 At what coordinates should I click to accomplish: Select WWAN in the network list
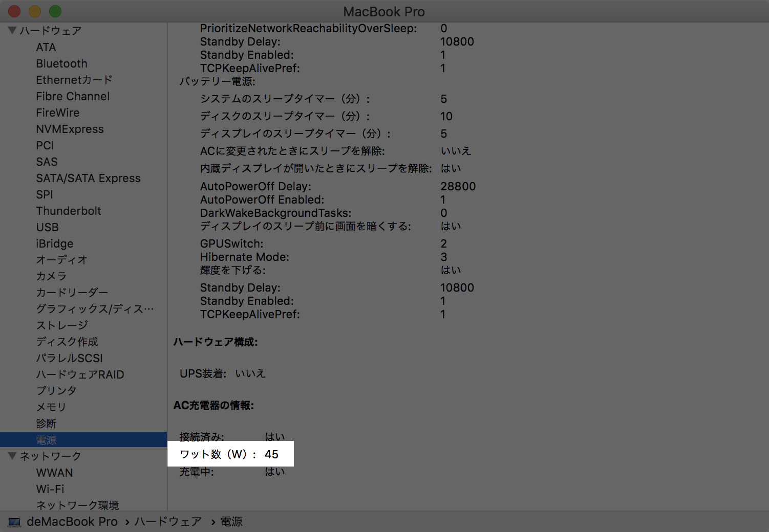54,473
